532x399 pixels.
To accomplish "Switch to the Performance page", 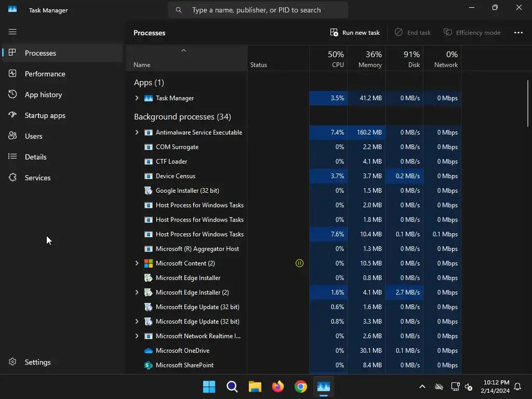I will [62, 74].
